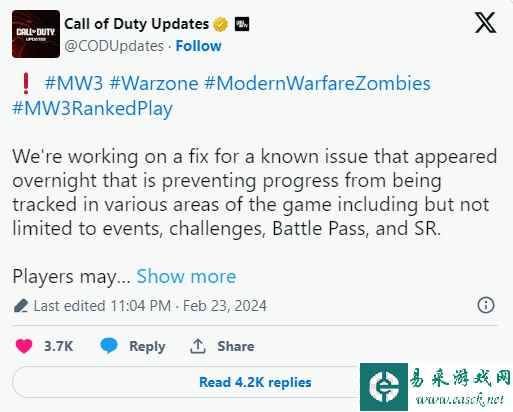Click the blue reply bubble icon
This screenshot has height=412, width=513.
109,346
